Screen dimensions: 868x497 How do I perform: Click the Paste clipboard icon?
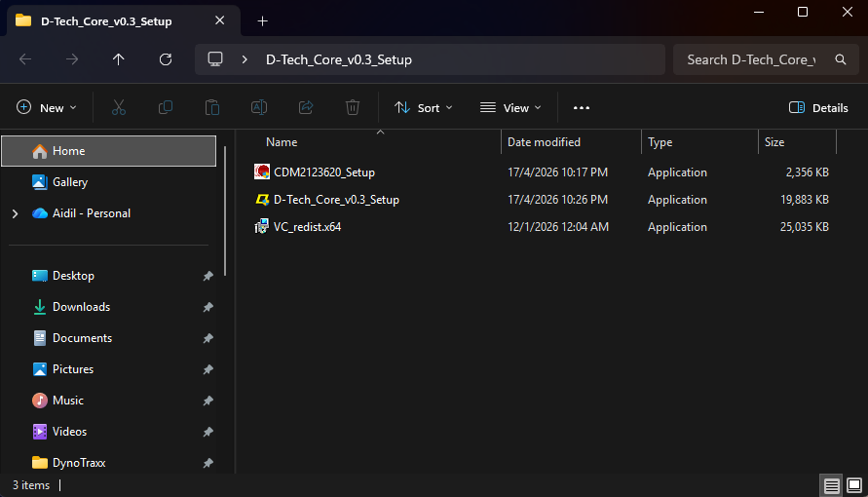pyautogui.click(x=212, y=107)
